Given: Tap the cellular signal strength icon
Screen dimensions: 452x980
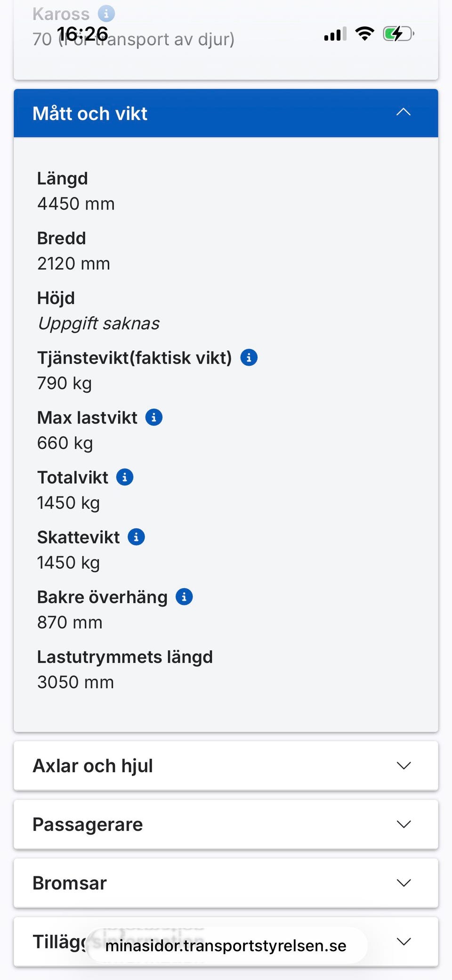Looking at the screenshot, I should click(335, 34).
